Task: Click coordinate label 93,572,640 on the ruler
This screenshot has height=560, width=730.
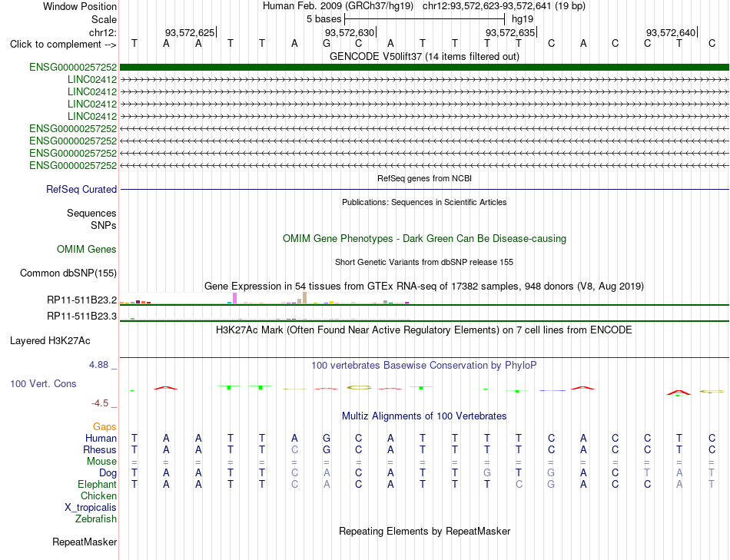Action: [670, 32]
